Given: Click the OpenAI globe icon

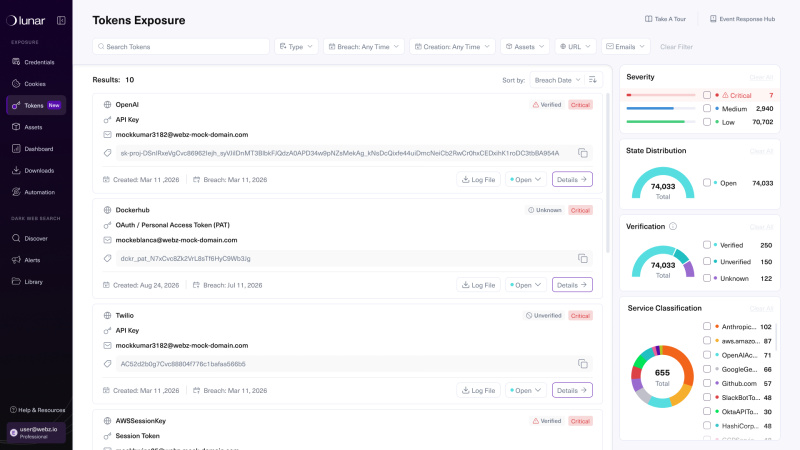Looking at the screenshot, I should pyautogui.click(x=107, y=105).
